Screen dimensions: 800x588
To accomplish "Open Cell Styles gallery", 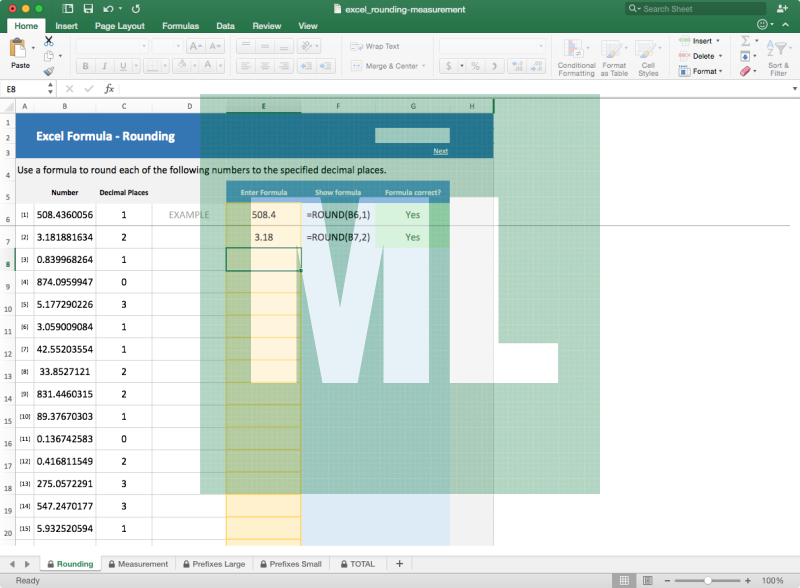I will click(648, 56).
